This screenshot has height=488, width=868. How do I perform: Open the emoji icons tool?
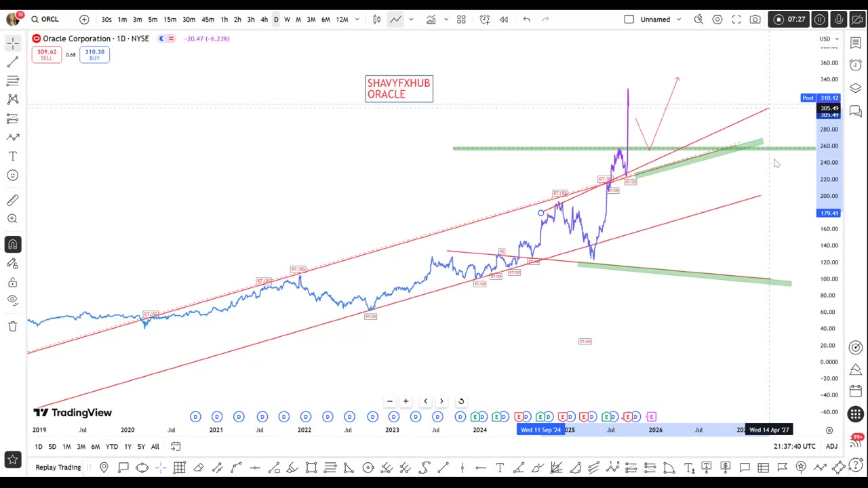(x=12, y=176)
